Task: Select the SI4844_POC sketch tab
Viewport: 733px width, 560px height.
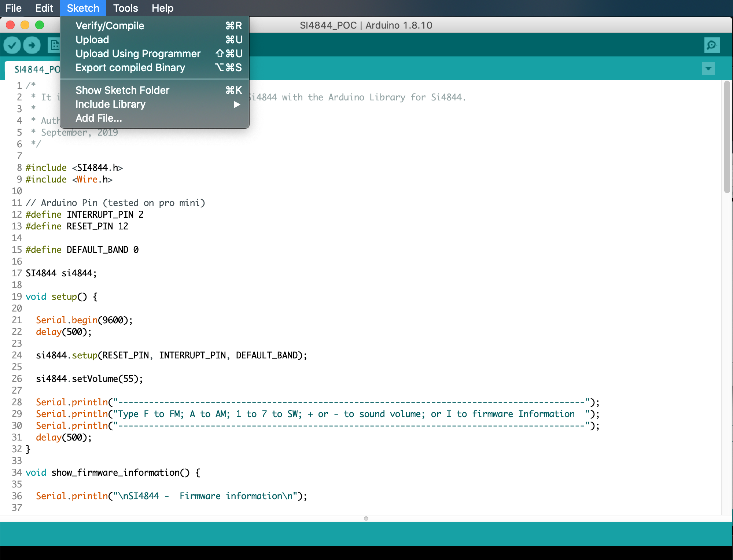Action: pyautogui.click(x=35, y=69)
